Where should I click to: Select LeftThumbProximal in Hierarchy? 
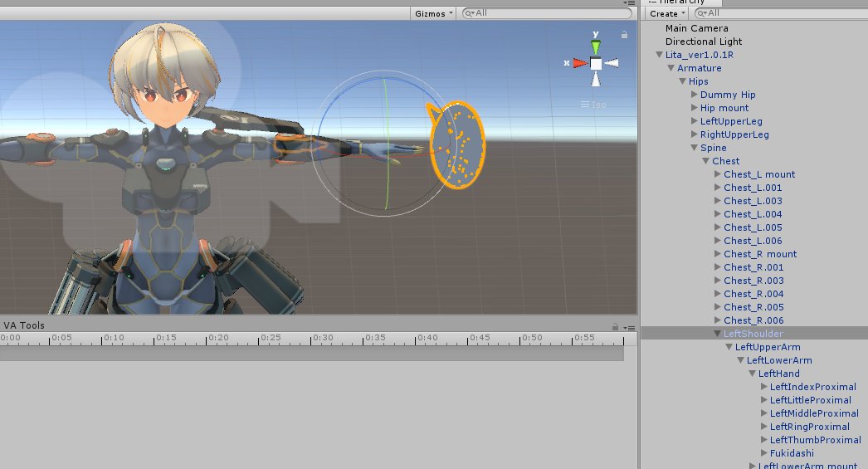(x=816, y=440)
